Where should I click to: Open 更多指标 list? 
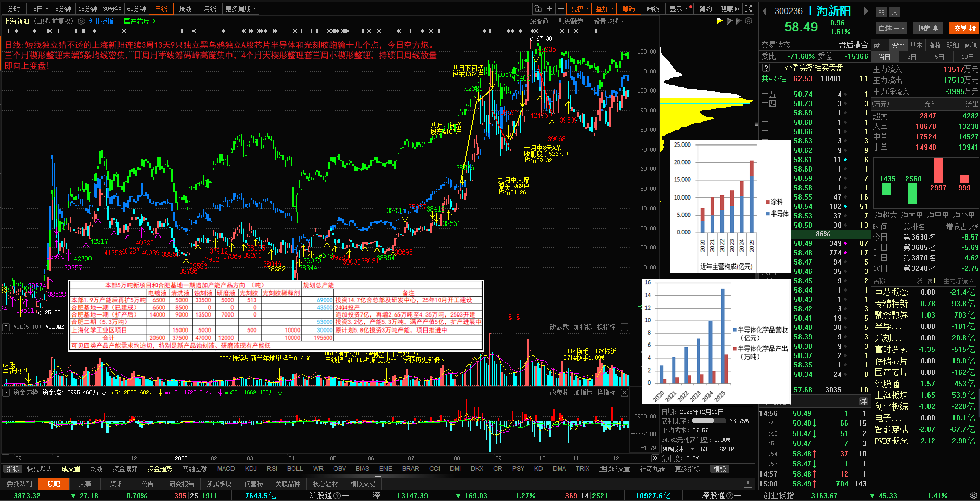[x=687, y=469]
